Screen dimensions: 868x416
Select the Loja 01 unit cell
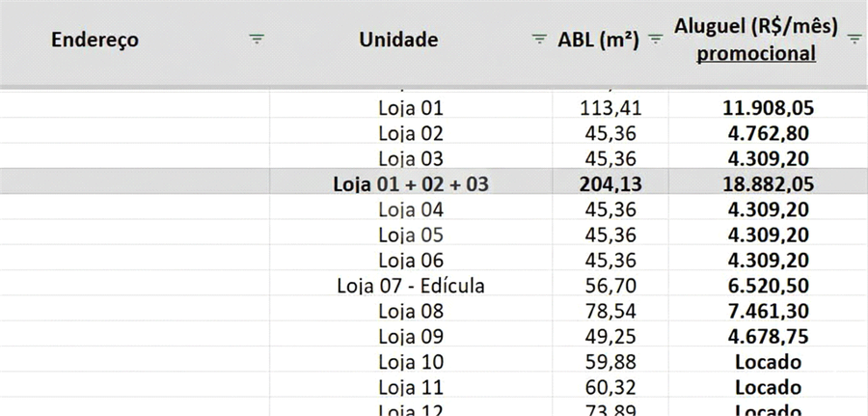tap(411, 107)
